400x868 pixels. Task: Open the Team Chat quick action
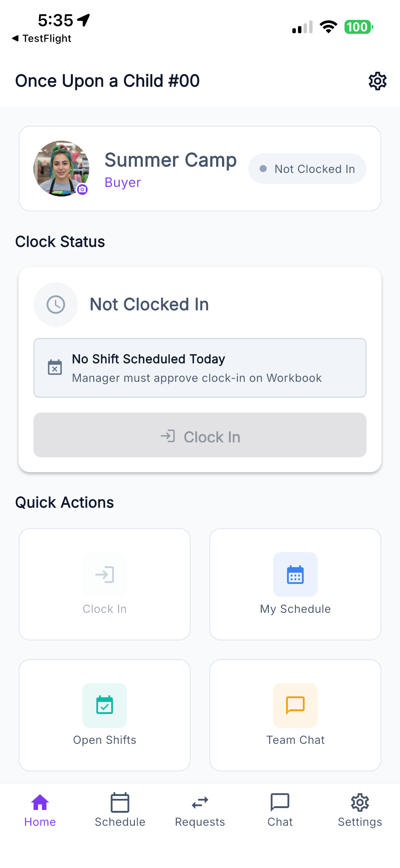coord(295,715)
